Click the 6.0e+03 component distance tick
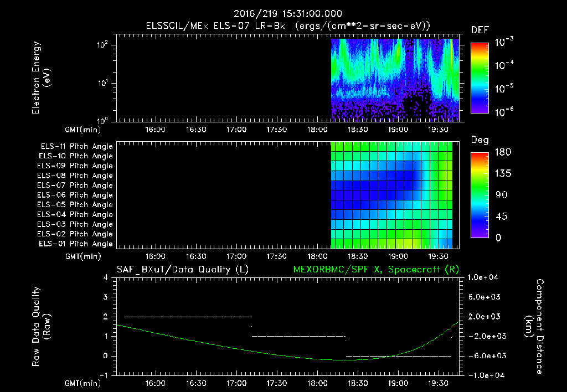567x392 pixels. click(484, 297)
